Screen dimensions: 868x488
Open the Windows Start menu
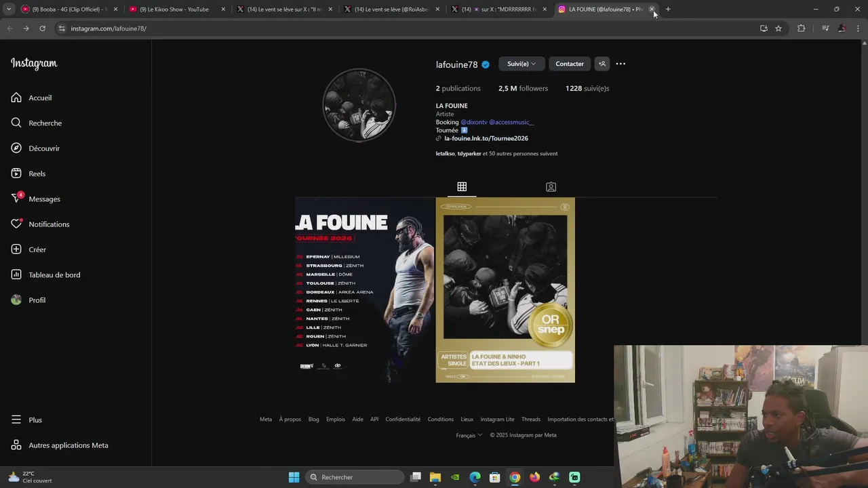pyautogui.click(x=294, y=477)
